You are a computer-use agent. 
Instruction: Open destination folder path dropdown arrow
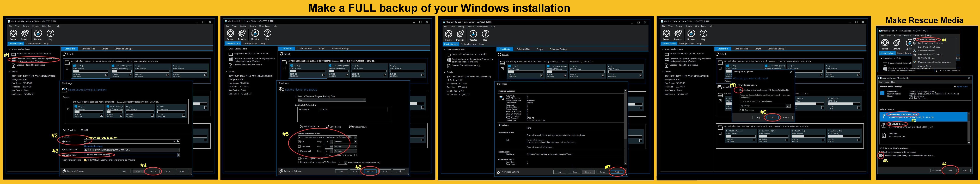point(174,141)
